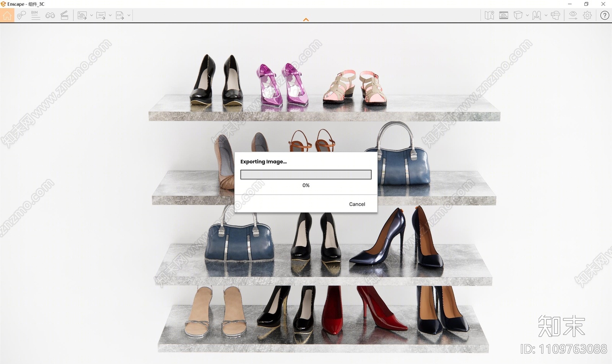The width and height of the screenshot is (612, 364).
Task: Cancel the image export
Action: pos(357,204)
